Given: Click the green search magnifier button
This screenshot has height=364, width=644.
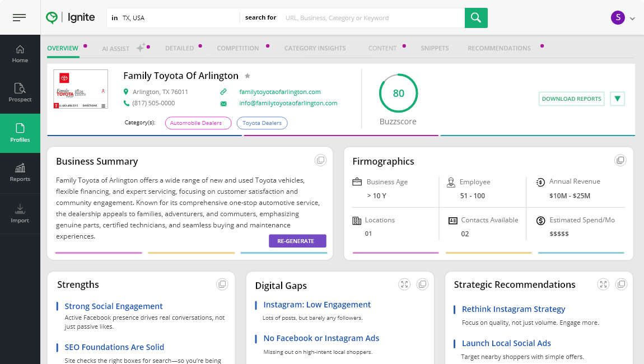Looking at the screenshot, I should [476, 18].
